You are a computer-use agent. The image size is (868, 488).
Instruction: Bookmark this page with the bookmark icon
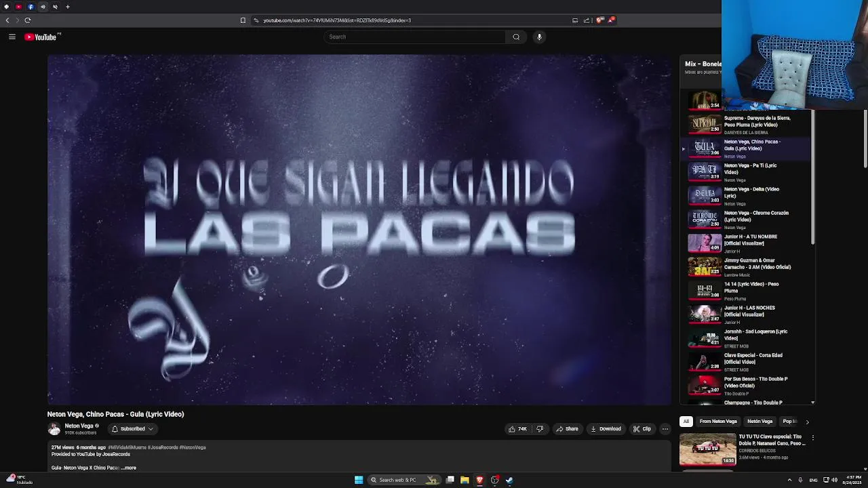pyautogui.click(x=243, y=20)
